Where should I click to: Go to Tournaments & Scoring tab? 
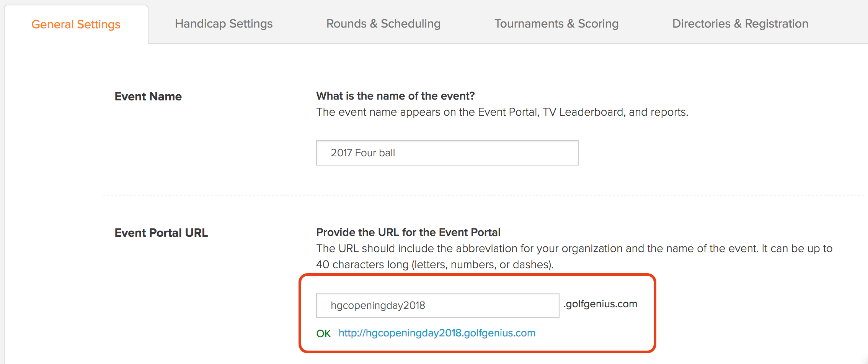coord(556,24)
